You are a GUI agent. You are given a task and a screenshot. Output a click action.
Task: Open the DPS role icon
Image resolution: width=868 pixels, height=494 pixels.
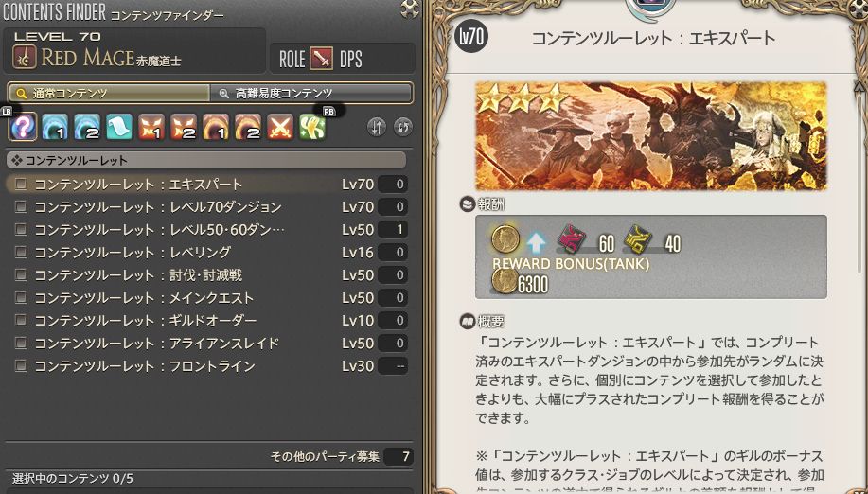(321, 58)
